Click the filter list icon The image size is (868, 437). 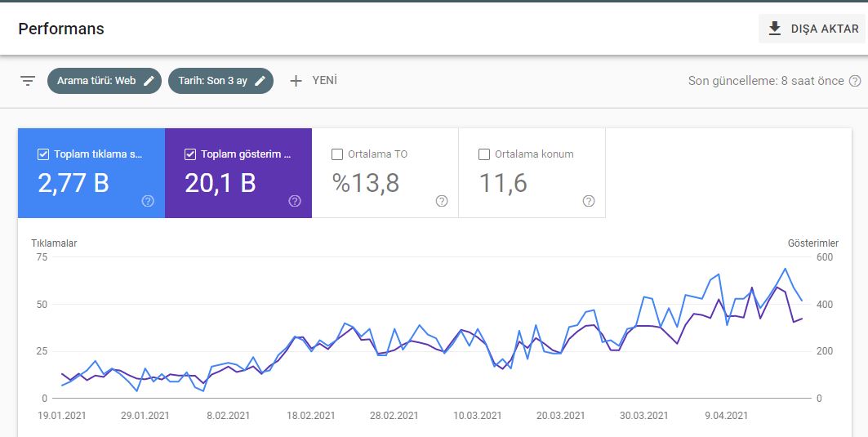coord(28,81)
